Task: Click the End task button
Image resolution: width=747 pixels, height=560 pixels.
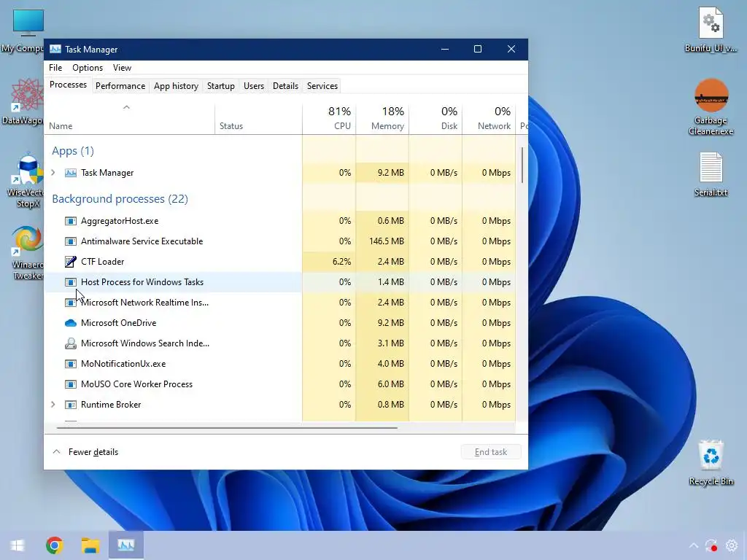Action: 491,452
